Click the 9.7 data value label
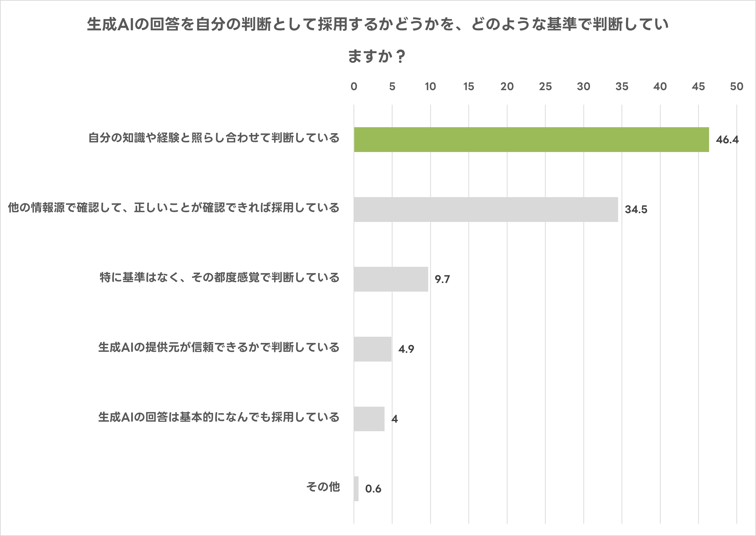 pos(442,279)
